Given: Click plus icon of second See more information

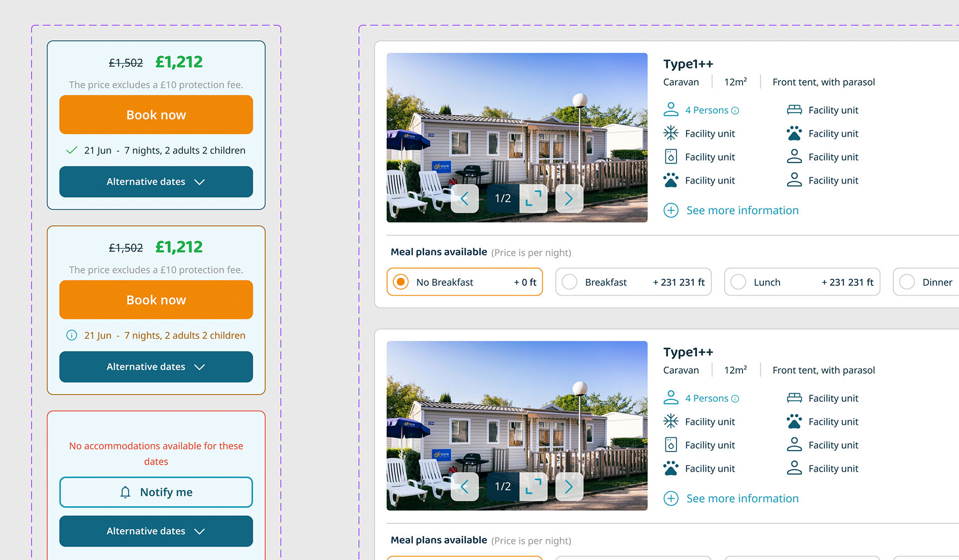Looking at the screenshot, I should pyautogui.click(x=671, y=499).
